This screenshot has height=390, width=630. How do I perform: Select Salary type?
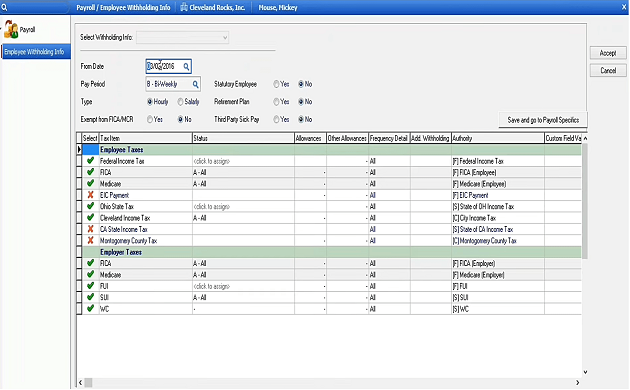(x=180, y=102)
